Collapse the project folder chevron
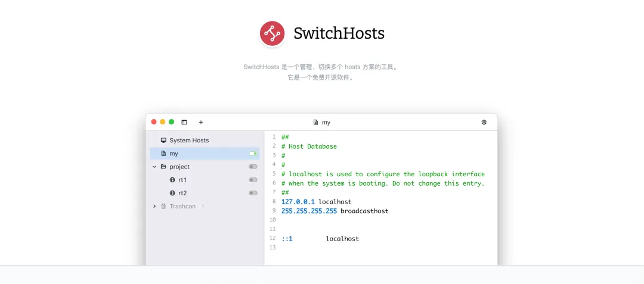The image size is (644, 284). pyautogui.click(x=154, y=167)
